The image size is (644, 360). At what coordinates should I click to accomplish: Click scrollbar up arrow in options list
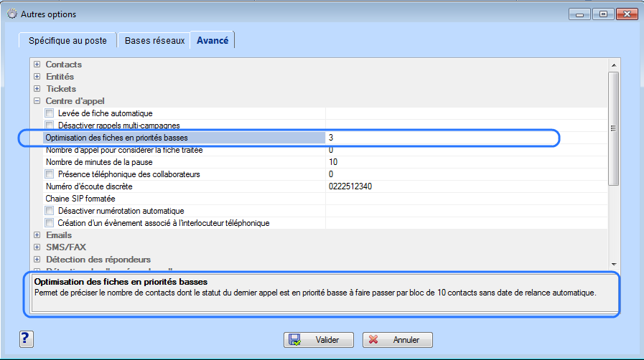(614, 65)
